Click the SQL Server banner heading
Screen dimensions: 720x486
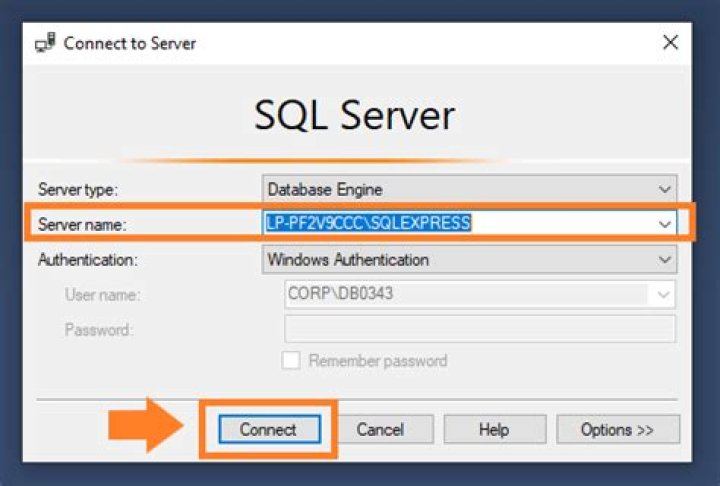coord(354,115)
